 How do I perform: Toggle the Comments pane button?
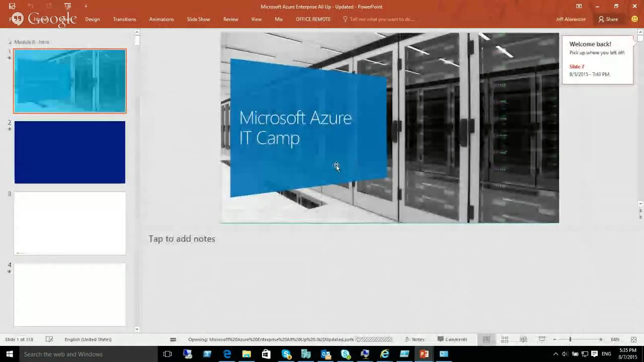tap(452, 339)
